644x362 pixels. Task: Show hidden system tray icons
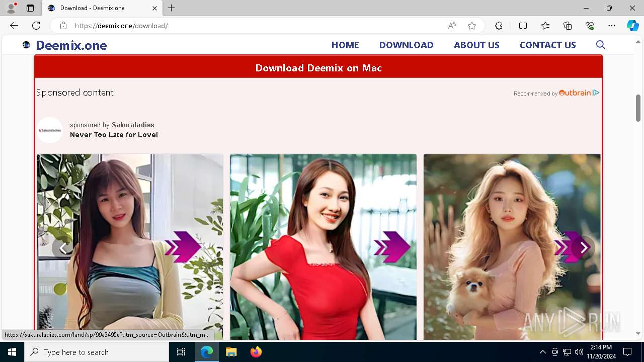pos(542,352)
